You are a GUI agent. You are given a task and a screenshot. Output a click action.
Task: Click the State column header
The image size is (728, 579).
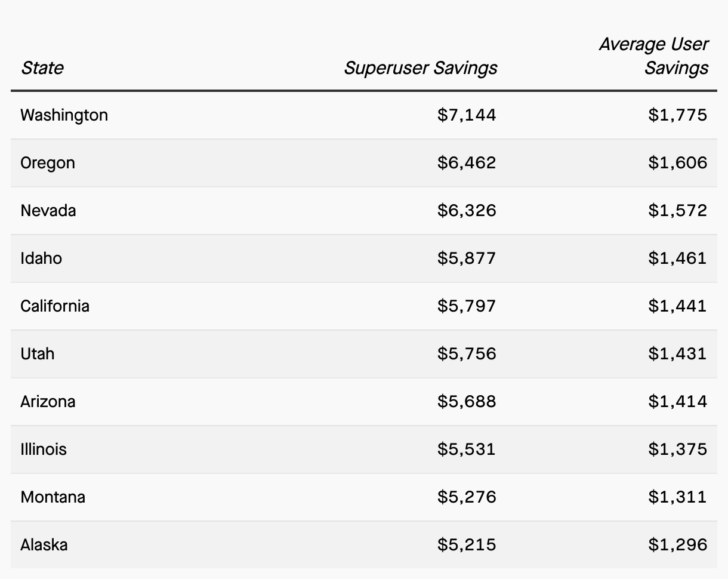coord(42,68)
